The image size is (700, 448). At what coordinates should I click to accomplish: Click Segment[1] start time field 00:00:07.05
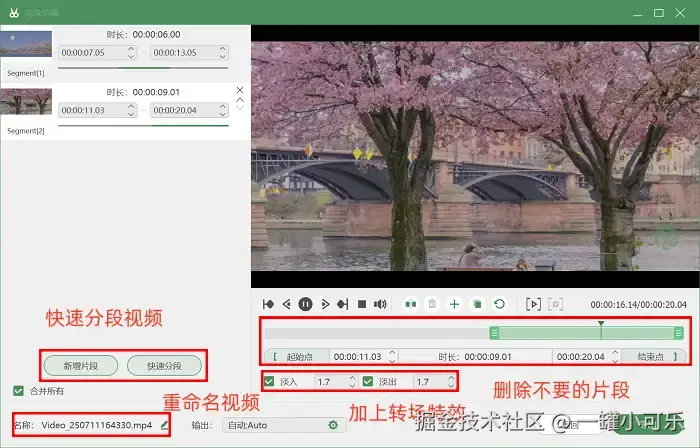(x=97, y=53)
